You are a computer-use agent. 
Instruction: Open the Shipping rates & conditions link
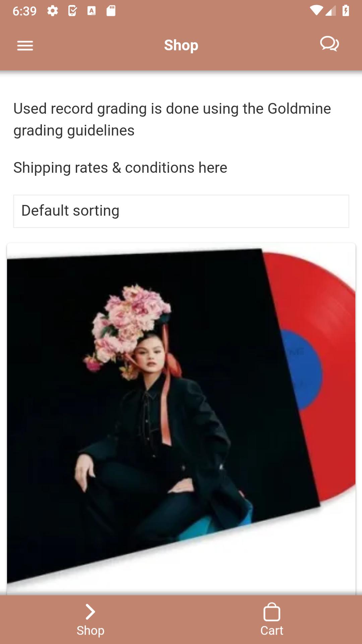[x=120, y=168]
